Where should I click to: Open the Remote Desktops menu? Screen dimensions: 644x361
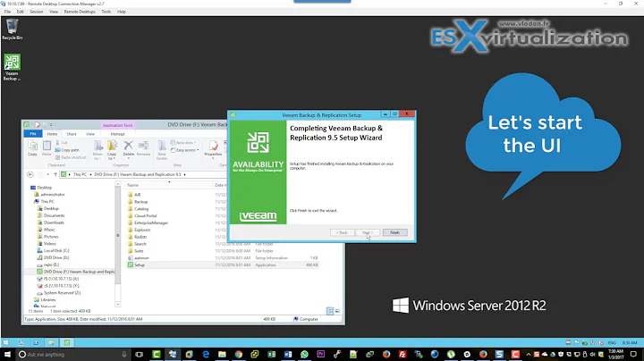click(x=80, y=12)
